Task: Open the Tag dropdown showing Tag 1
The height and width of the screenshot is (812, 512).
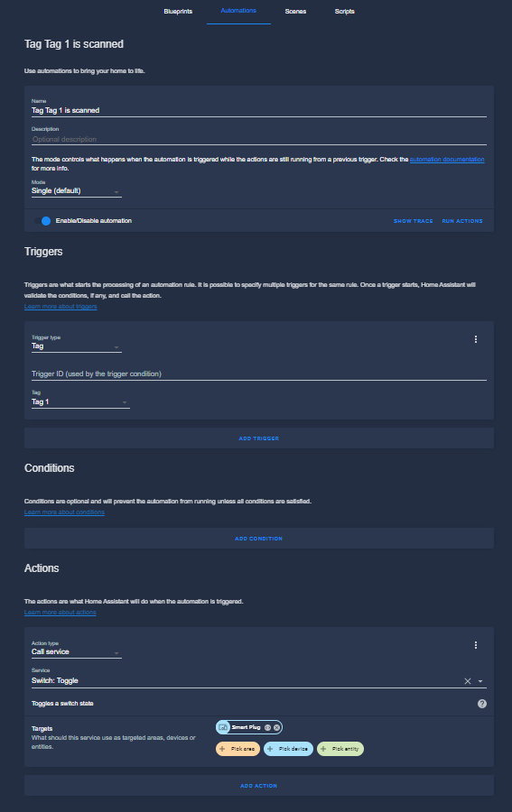Action: [x=80, y=400]
